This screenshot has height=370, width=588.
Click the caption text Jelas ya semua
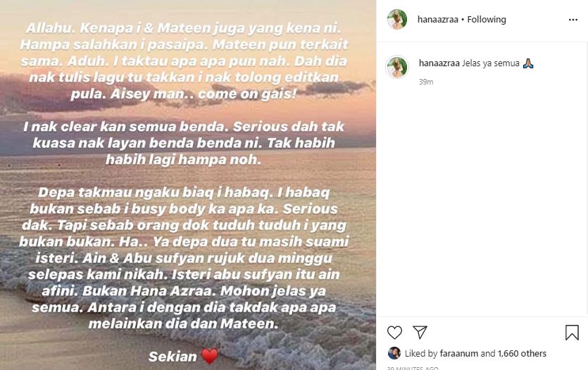tap(491, 63)
